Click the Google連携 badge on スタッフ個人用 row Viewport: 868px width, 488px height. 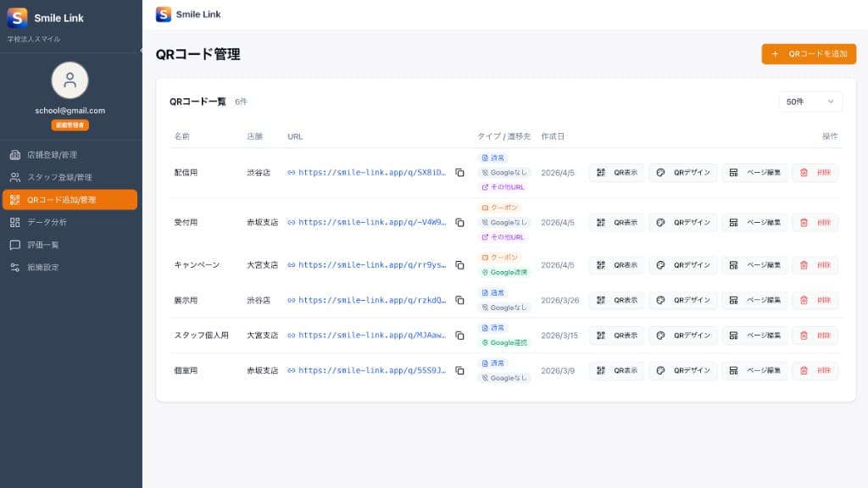click(x=504, y=342)
